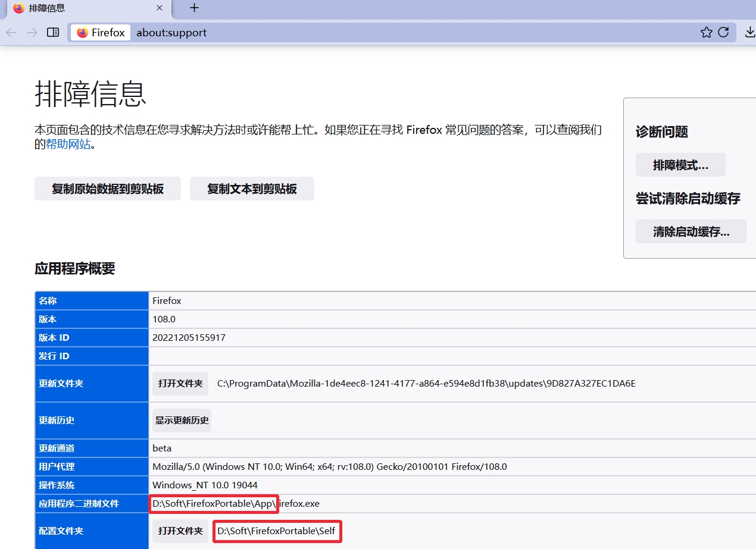Reload the page using the refresh icon

[723, 32]
